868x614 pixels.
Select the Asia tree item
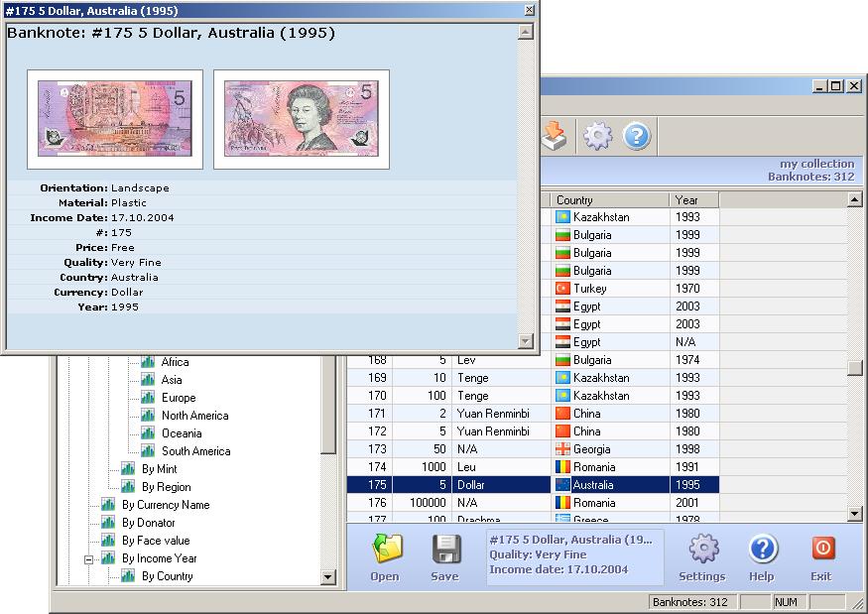pyautogui.click(x=172, y=380)
